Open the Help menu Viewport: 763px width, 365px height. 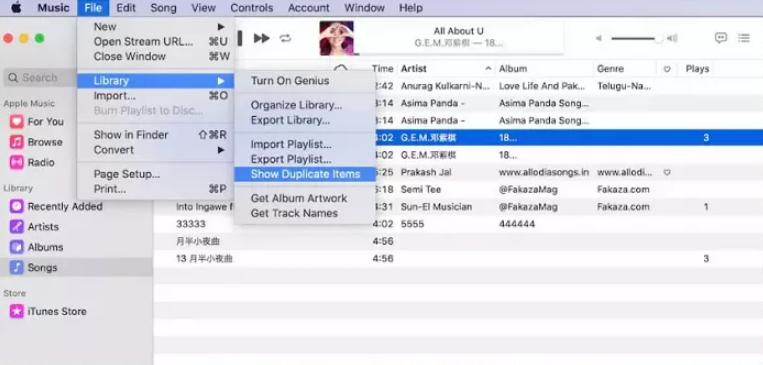click(411, 8)
